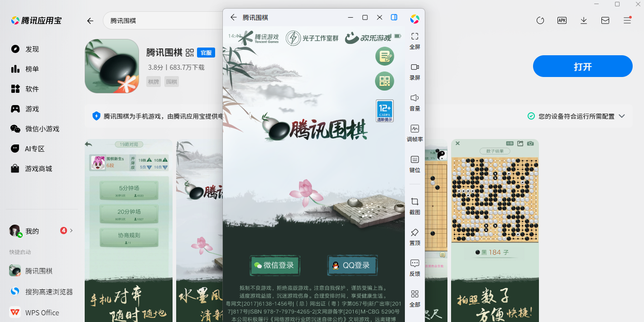Click the 腾讯围棋 app icon on detail page
Screen dimensions: 644x322
pyautogui.click(x=112, y=66)
